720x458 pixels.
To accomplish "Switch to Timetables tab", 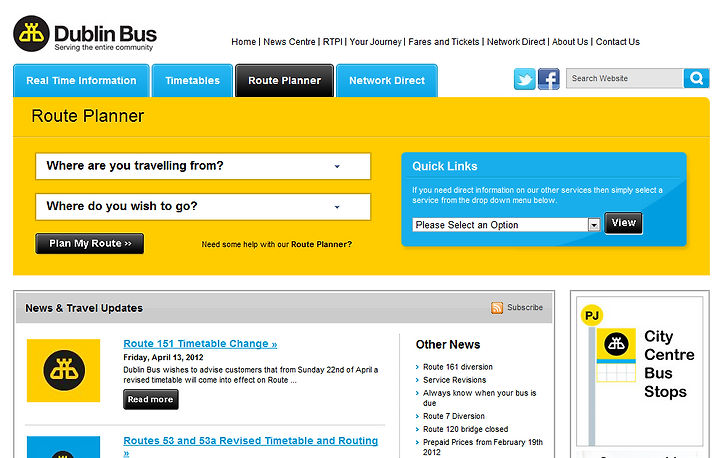I will point(192,81).
